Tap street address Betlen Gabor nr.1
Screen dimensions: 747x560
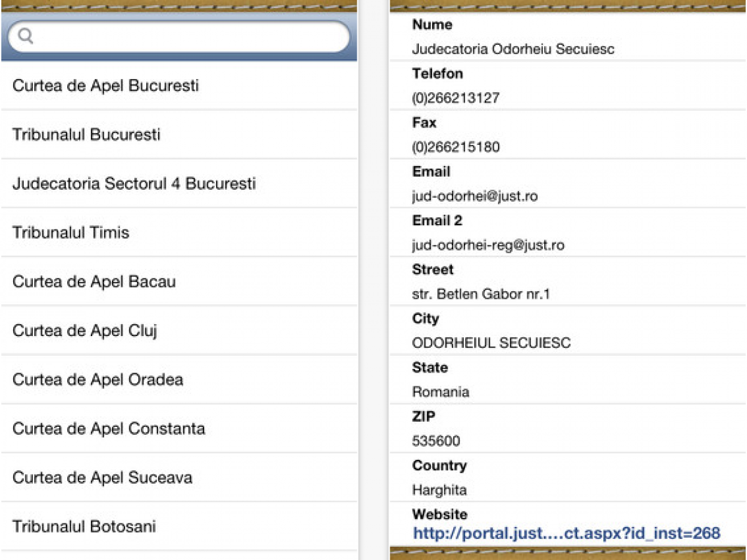[481, 294]
